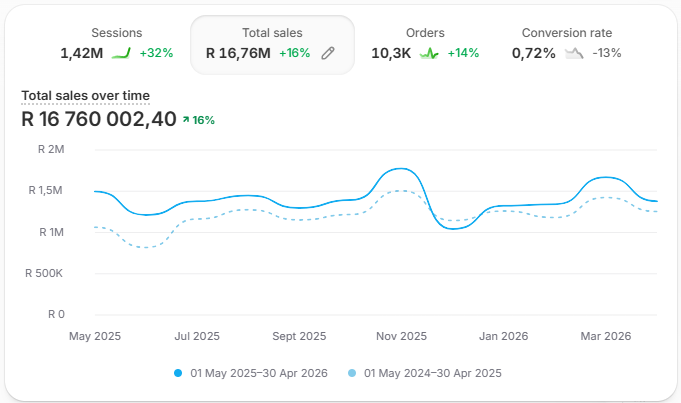The image size is (681, 403).
Task: Click the Nov 2025 axis label
Action: pyautogui.click(x=401, y=336)
